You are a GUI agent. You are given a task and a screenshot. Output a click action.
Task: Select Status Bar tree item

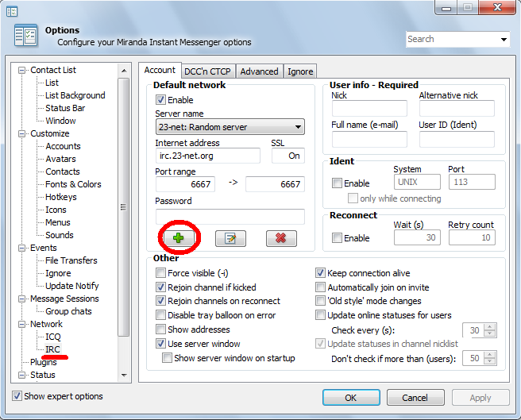(65, 108)
